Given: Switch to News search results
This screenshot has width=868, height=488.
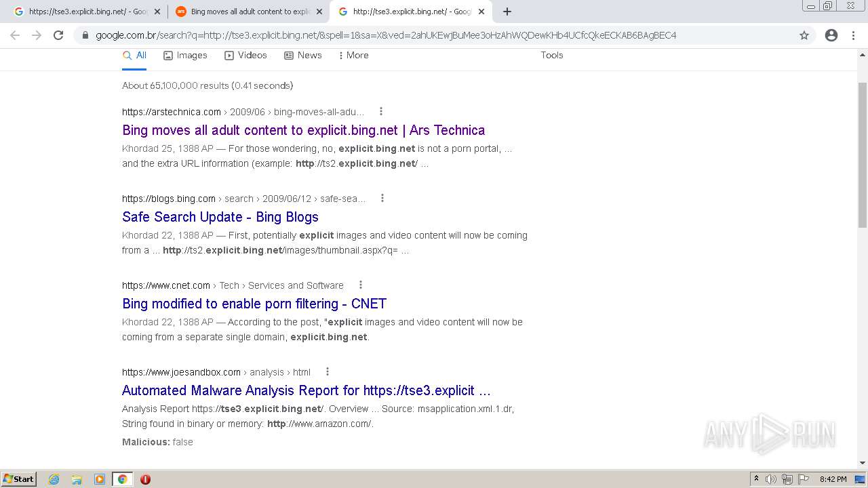Looking at the screenshot, I should (303, 56).
